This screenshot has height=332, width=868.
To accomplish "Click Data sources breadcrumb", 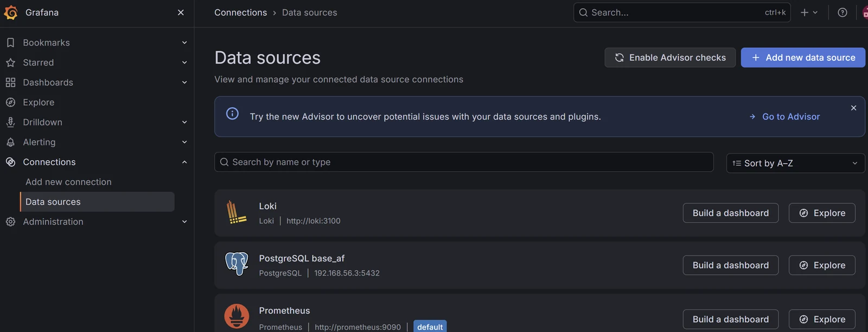I will pyautogui.click(x=309, y=12).
